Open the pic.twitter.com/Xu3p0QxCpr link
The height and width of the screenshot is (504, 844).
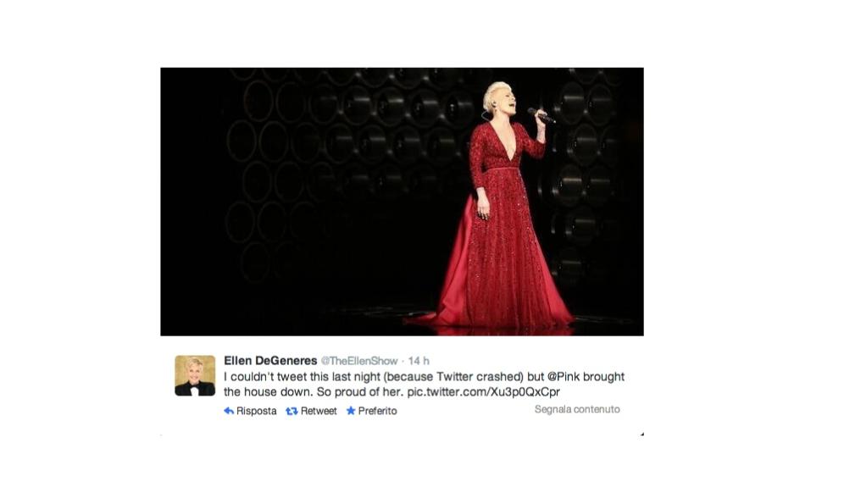tap(483, 392)
